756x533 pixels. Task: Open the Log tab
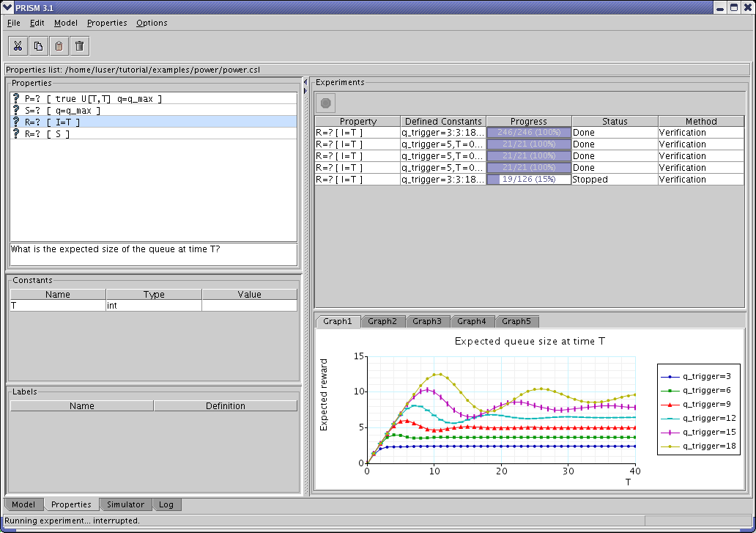click(166, 504)
